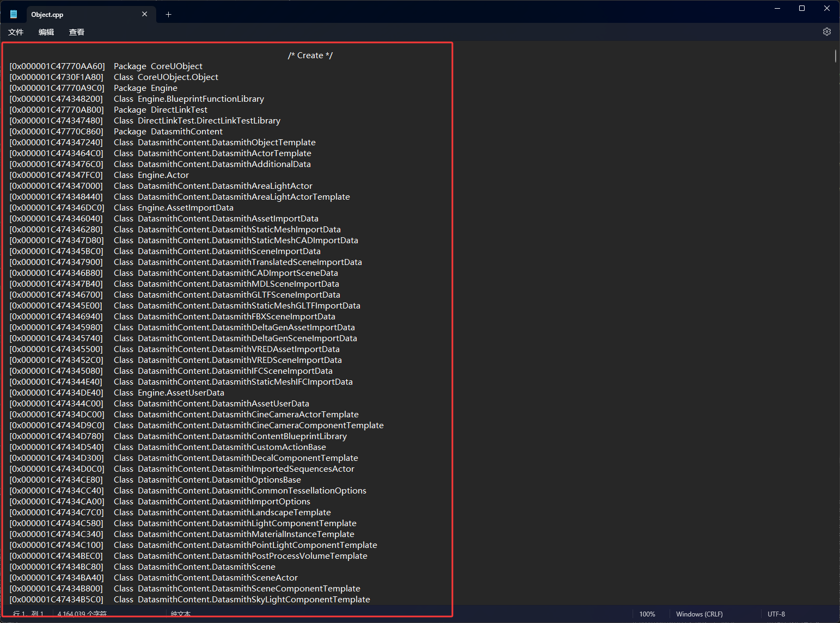The height and width of the screenshot is (623, 840).
Task: Click the DatasmithOptionsBase line
Action: pos(155,480)
